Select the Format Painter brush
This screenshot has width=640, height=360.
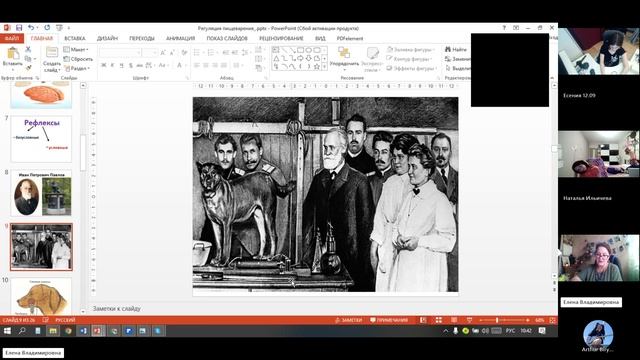click(x=28, y=68)
